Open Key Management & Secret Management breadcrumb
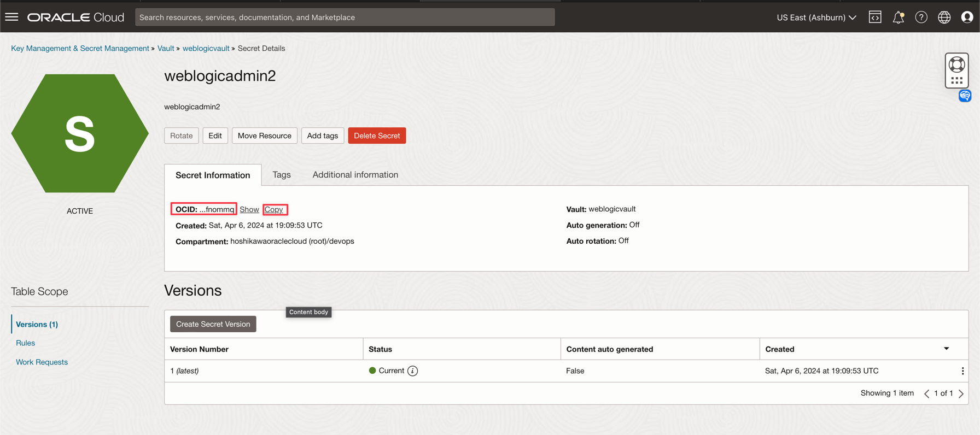The image size is (980, 435). pyautogui.click(x=80, y=48)
